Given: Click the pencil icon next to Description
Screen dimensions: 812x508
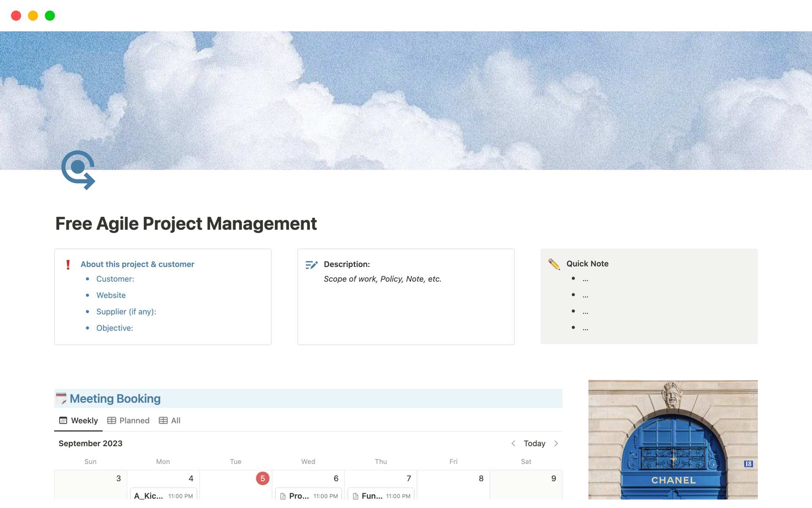Looking at the screenshot, I should click(312, 265).
